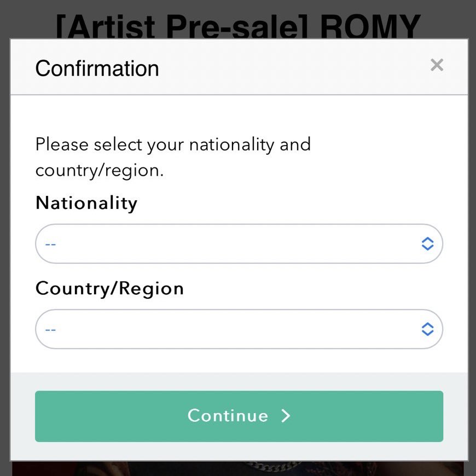The width and height of the screenshot is (476, 476).
Task: Open the Nationality dropdown
Action: [x=239, y=243]
